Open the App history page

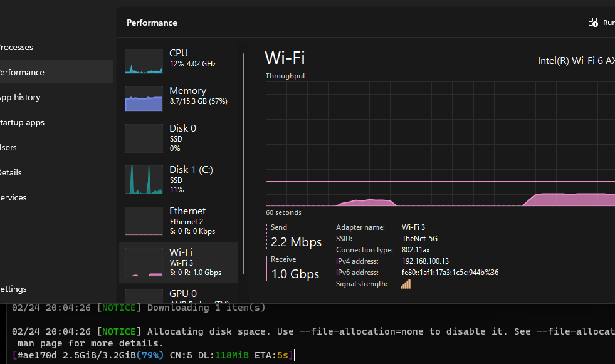click(x=20, y=98)
